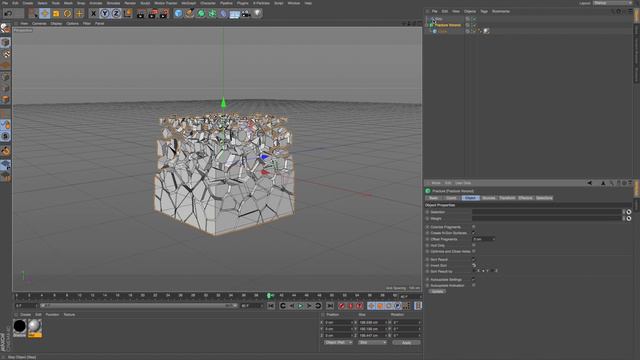640x360 pixels.
Task: Open the Array modeling objects icon
Action: [x=213, y=13]
